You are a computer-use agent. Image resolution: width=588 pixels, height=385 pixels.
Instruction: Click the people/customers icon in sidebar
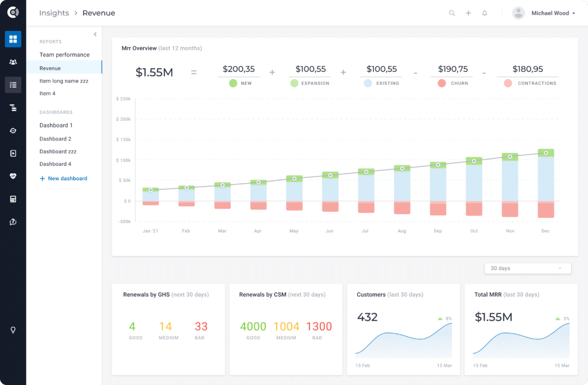click(x=13, y=62)
